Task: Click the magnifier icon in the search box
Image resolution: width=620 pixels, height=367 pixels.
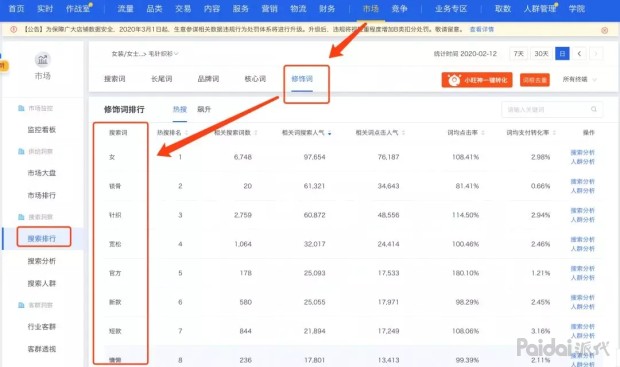Action: [594, 110]
